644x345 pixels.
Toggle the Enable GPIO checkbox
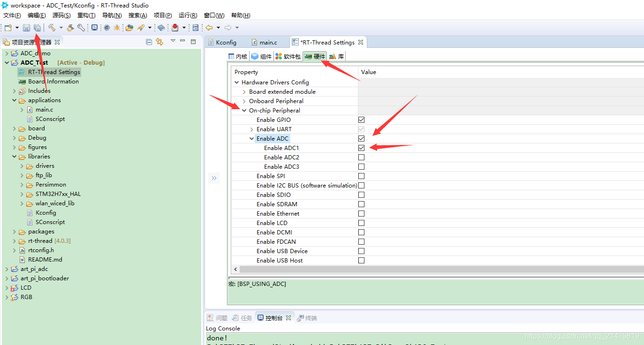point(361,120)
